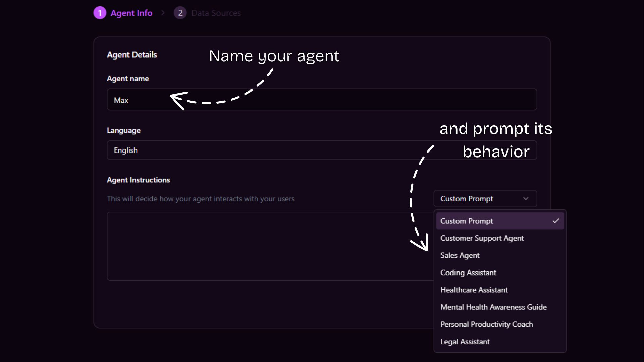
Task: Choose Mental Health Awareness Guide
Action: (x=493, y=307)
